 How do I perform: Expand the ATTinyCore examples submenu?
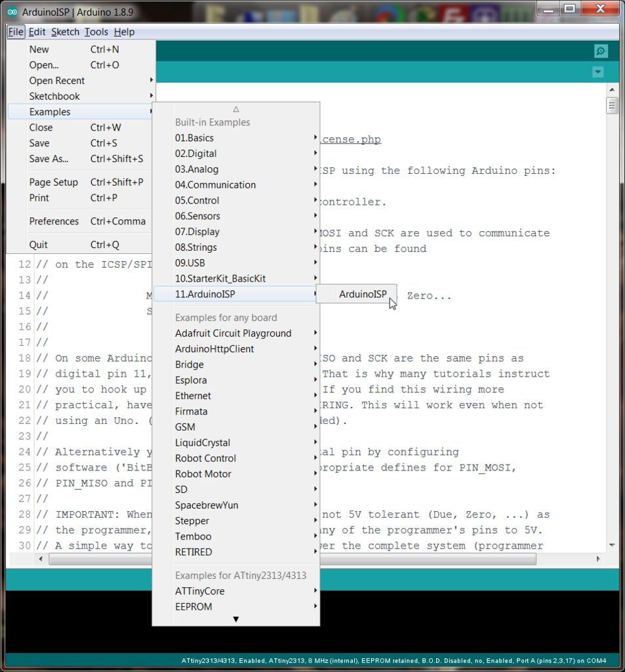point(199,591)
